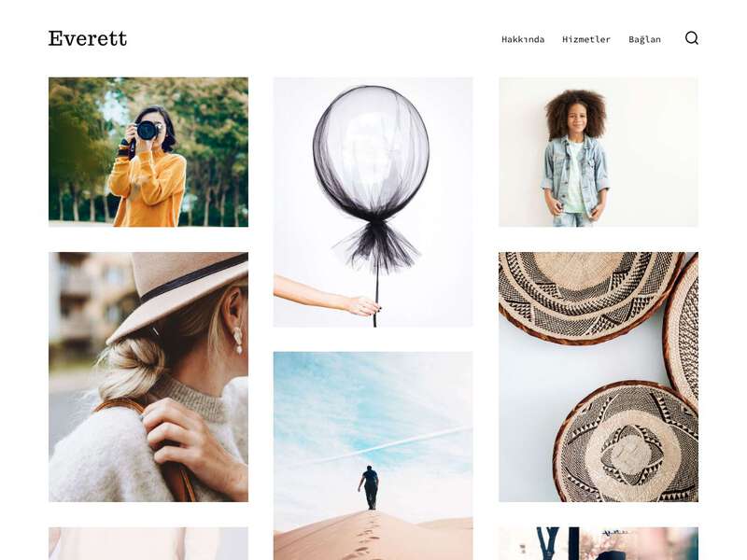Viewport: 747px width, 560px height.
Task: Open the Hizmetler menu item
Action: tap(586, 39)
